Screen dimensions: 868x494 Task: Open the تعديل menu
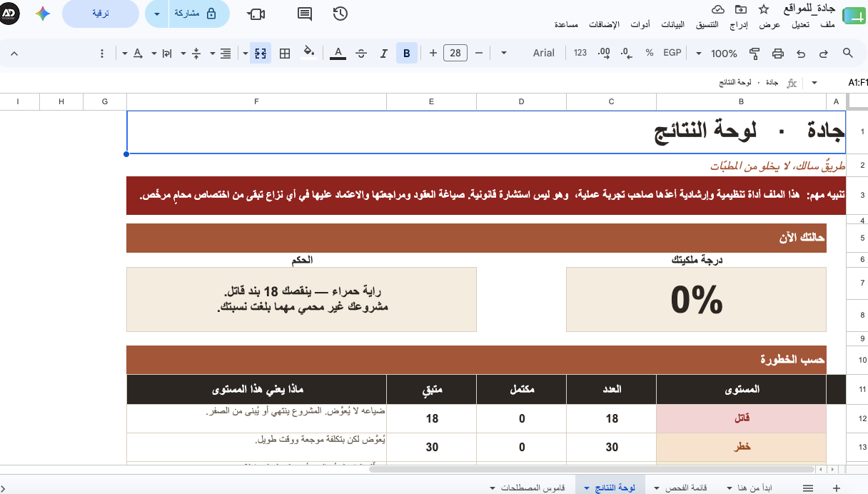point(800,25)
